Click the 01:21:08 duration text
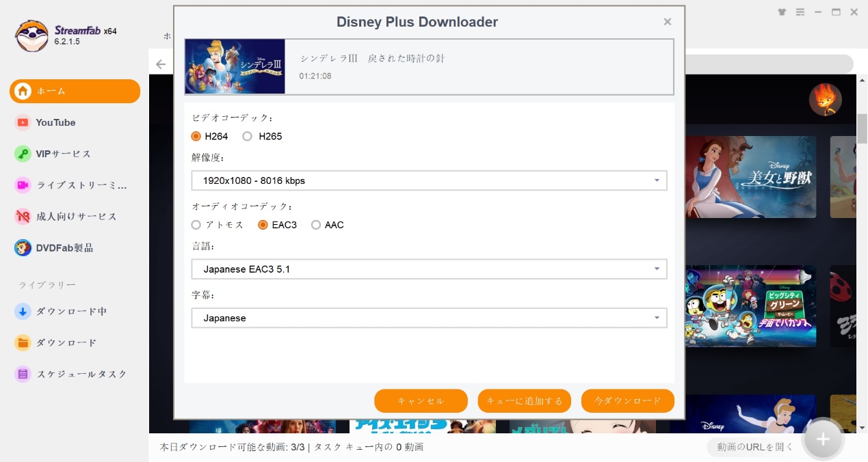This screenshot has width=868, height=462. [315, 76]
